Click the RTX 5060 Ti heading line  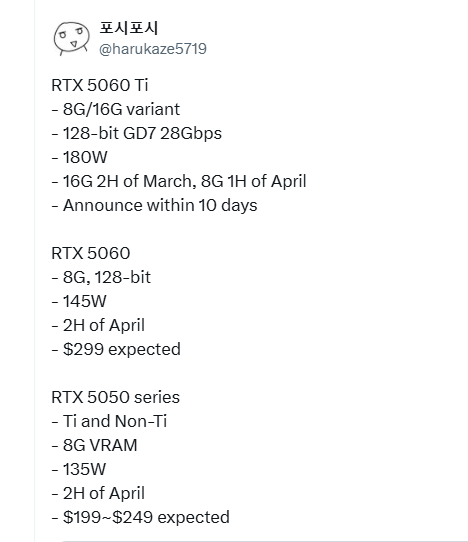(x=100, y=85)
